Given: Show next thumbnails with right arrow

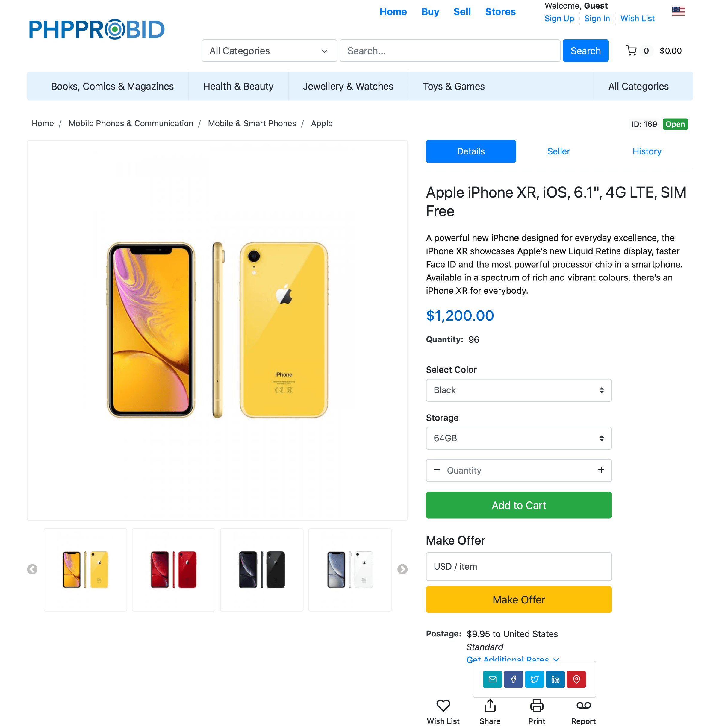Looking at the screenshot, I should click(x=402, y=569).
